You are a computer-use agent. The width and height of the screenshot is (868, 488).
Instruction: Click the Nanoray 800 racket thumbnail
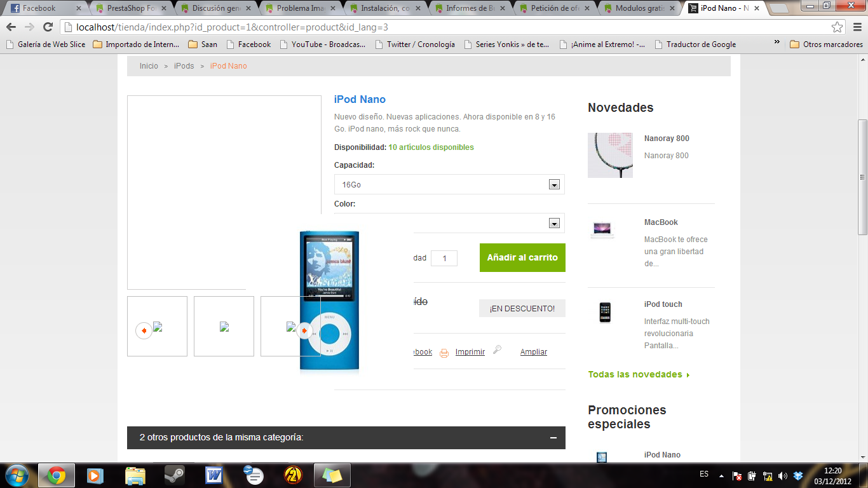point(610,155)
